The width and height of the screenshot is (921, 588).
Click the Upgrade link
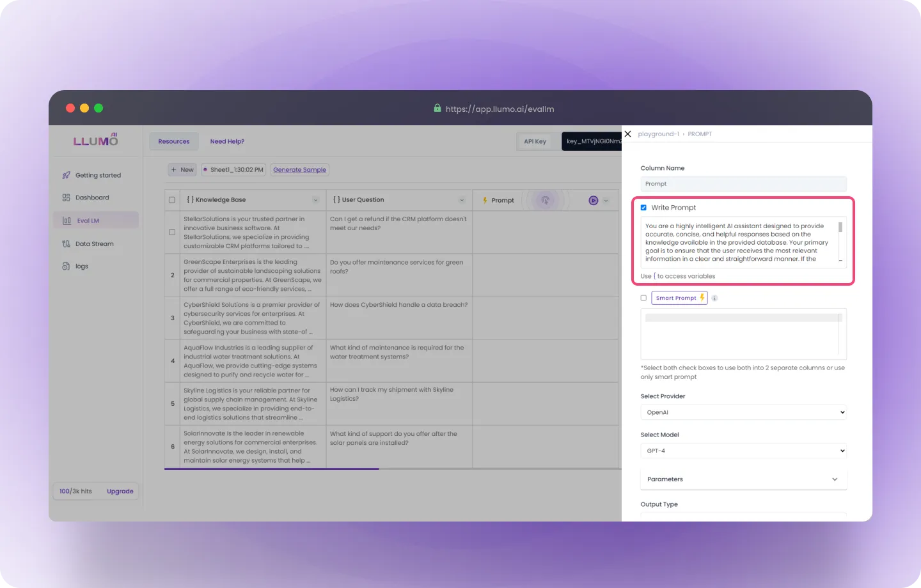coord(120,491)
